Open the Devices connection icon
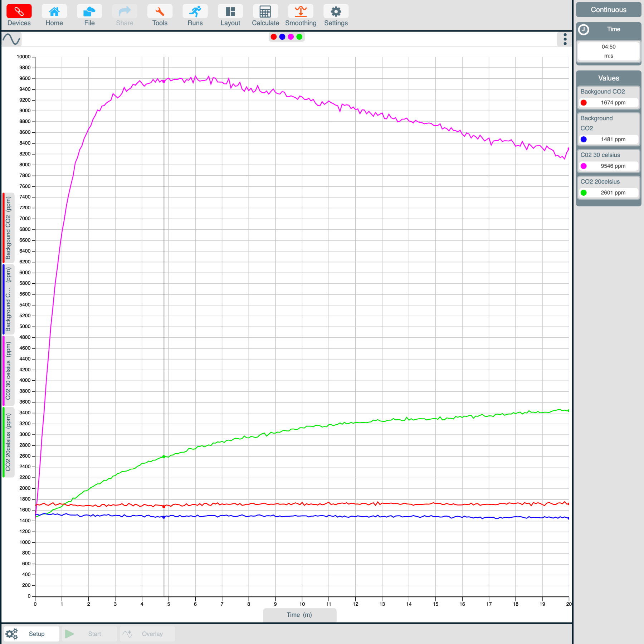 pyautogui.click(x=19, y=11)
